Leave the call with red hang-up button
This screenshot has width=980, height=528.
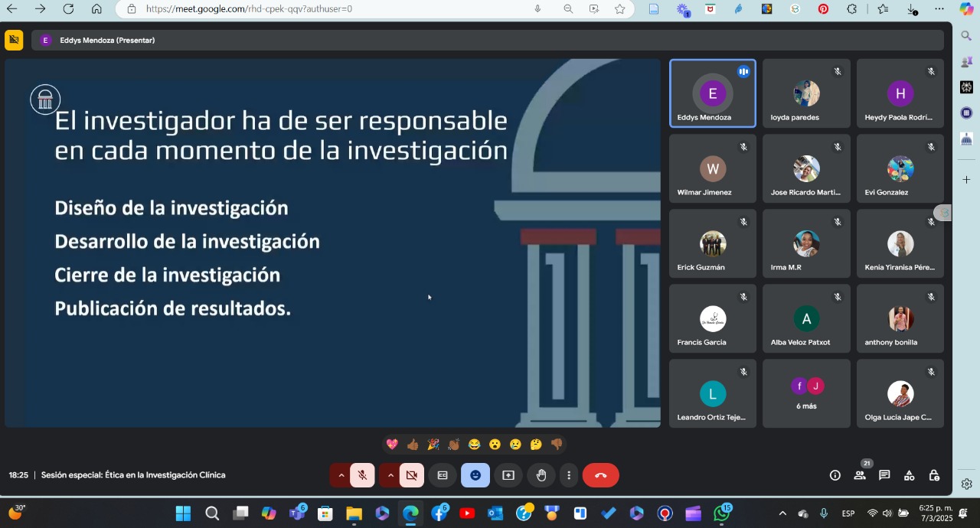pos(600,475)
